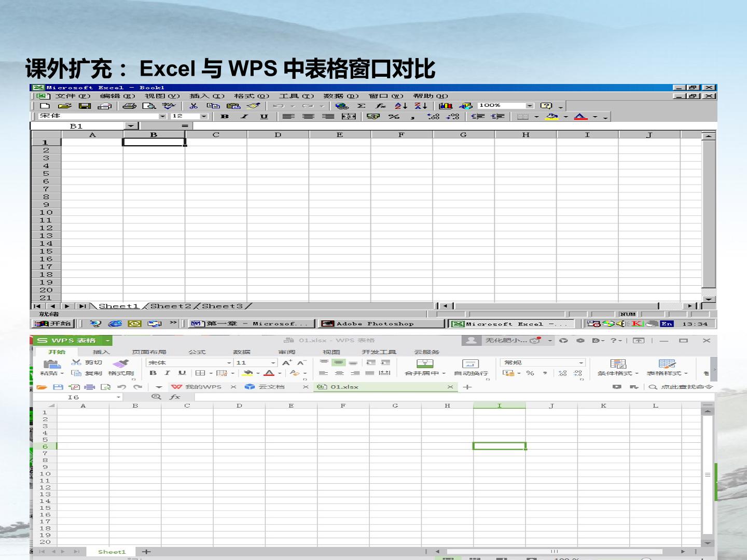This screenshot has height=560, width=747.
Task: Toggle Bold B in WPS ribbon
Action: pos(153,373)
